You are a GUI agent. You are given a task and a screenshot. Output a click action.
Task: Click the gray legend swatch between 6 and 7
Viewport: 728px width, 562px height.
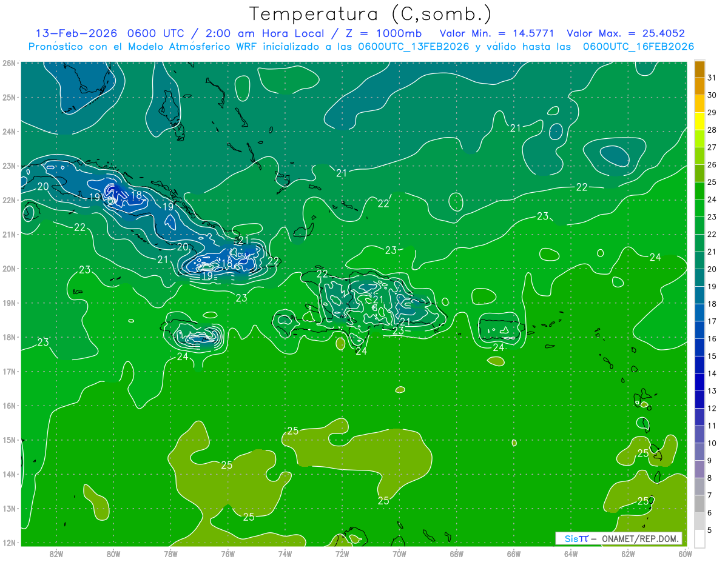click(x=700, y=504)
